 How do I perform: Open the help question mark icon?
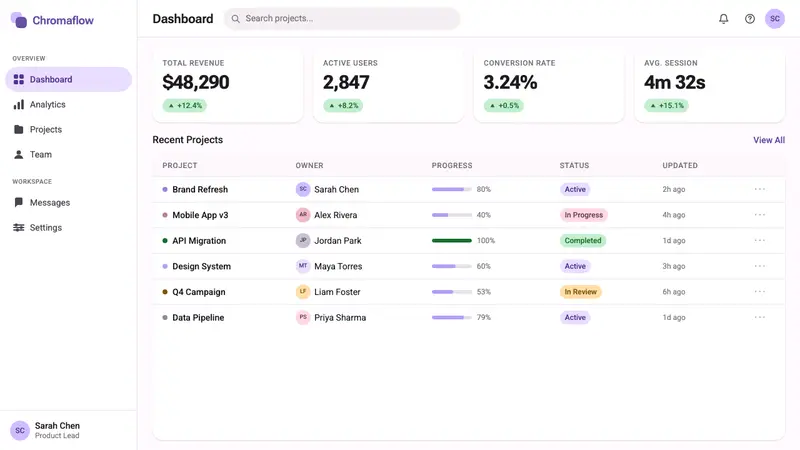749,19
